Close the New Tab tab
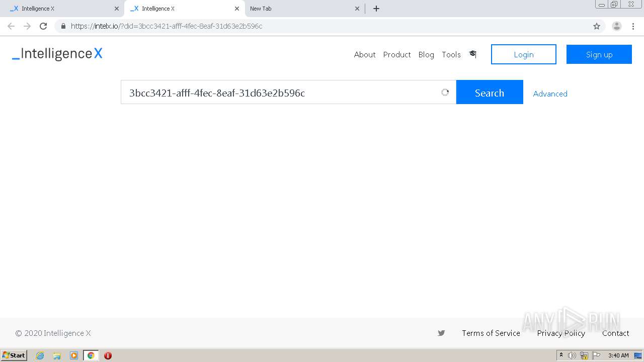 tap(357, 9)
